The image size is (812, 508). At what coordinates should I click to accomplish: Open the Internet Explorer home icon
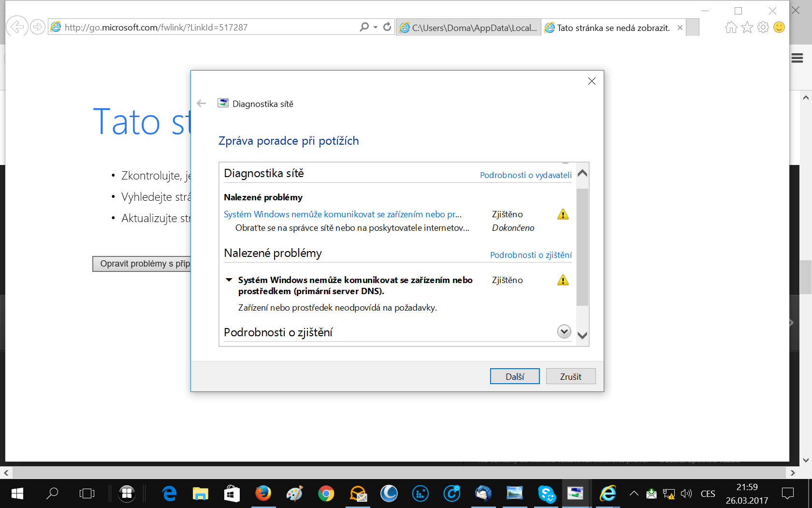(x=731, y=28)
